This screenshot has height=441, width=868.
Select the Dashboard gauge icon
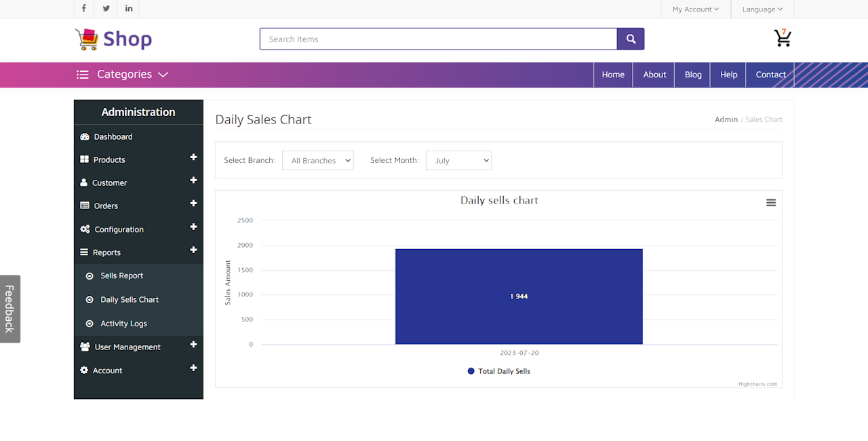(x=85, y=136)
